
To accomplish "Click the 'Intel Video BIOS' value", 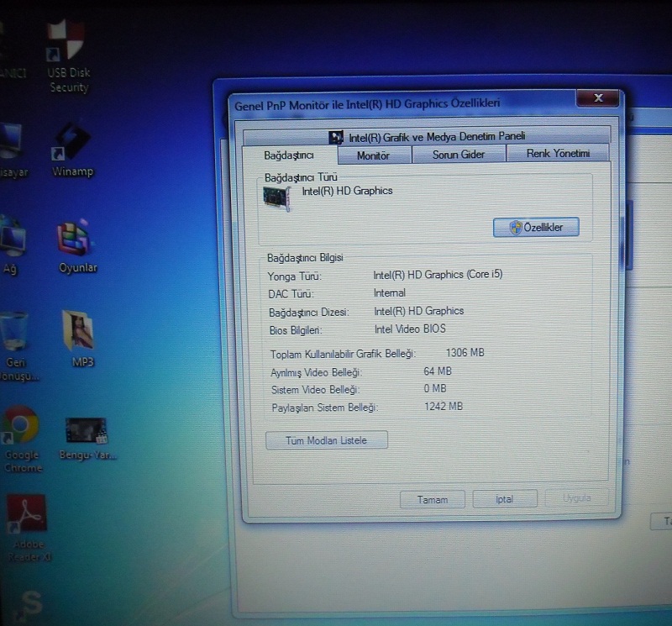I will (x=410, y=329).
